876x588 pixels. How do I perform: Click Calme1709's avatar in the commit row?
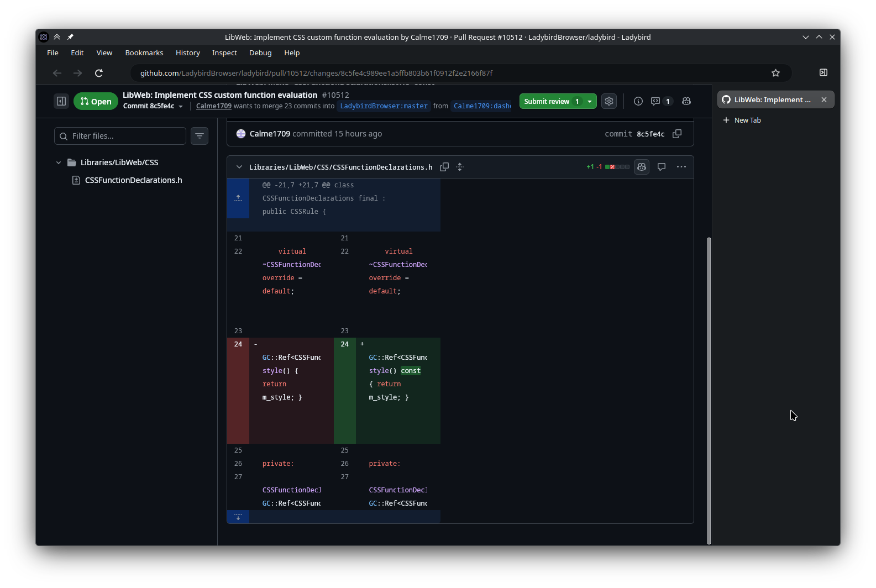click(x=241, y=134)
